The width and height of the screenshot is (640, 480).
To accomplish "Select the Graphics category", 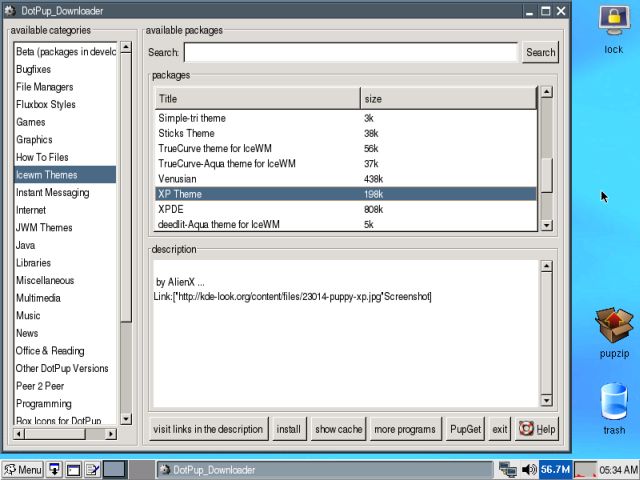I will click(65, 140).
